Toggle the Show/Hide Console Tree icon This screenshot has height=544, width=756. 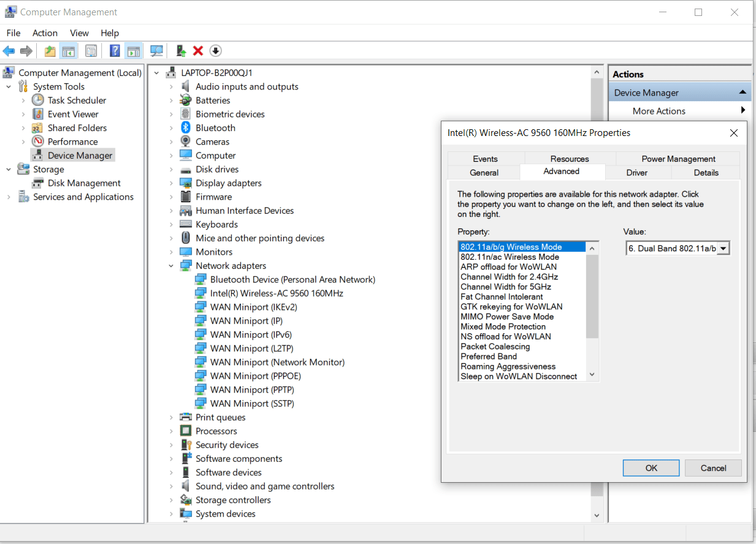[69, 51]
